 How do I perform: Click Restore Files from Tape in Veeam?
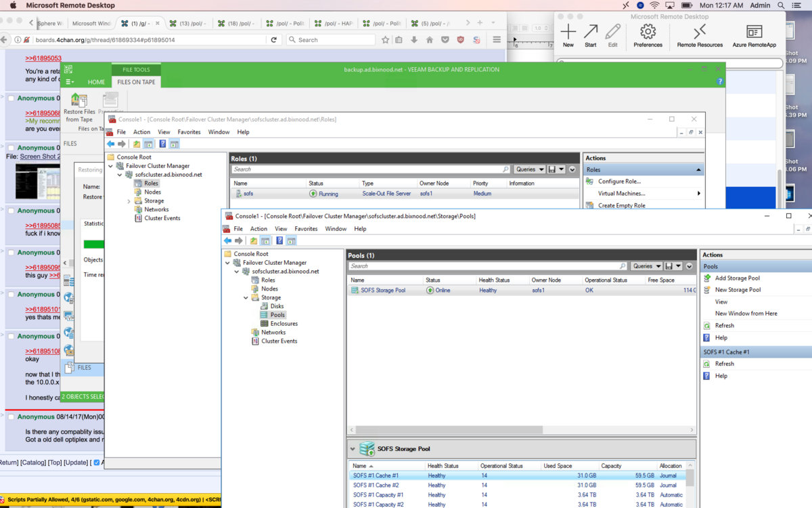80,107
